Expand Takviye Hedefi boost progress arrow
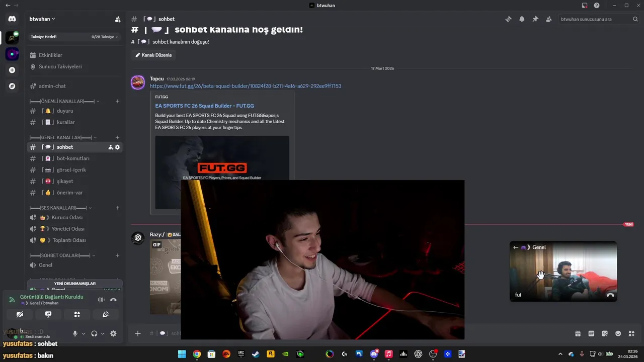 click(117, 37)
